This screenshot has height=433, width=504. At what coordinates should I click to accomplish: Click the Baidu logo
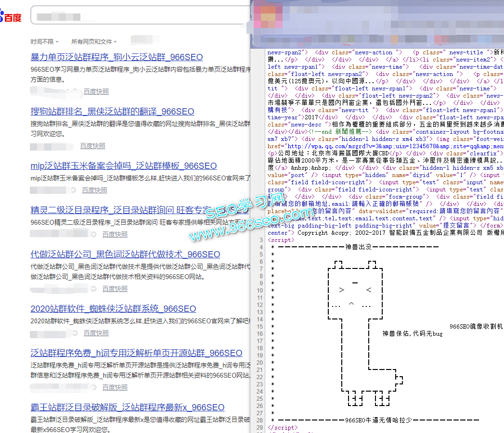11,16
